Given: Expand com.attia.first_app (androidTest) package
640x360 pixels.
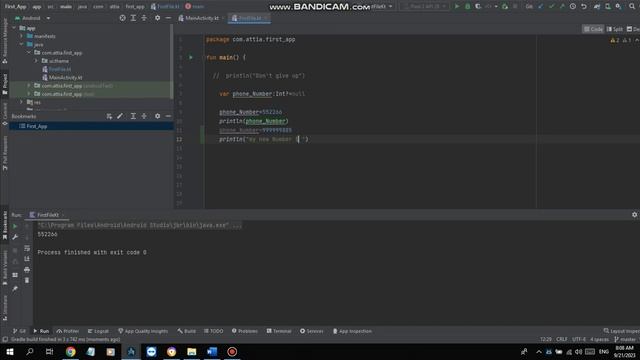Looking at the screenshot, I should (x=29, y=86).
